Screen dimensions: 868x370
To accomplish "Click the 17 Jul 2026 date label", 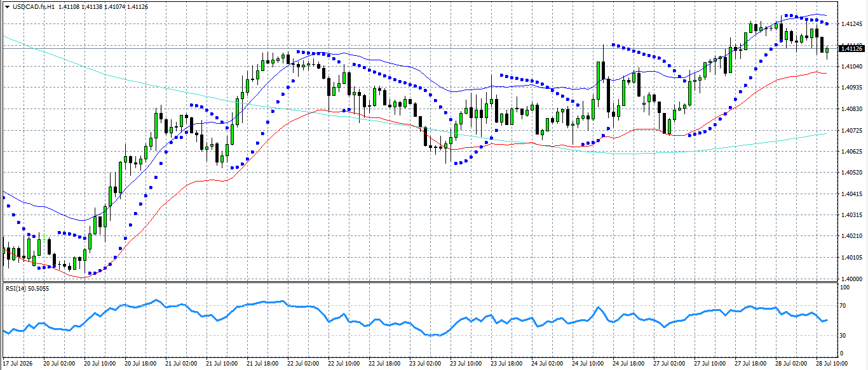I will point(18,364).
